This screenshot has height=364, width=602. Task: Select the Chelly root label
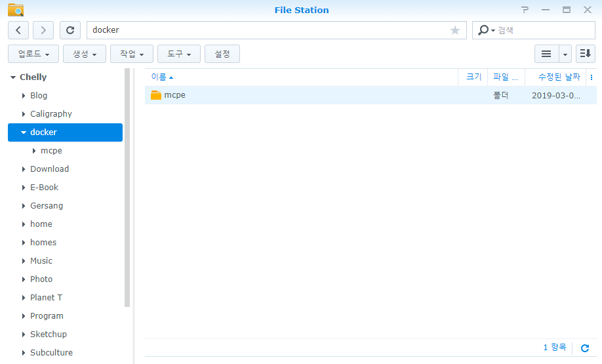pyautogui.click(x=33, y=77)
